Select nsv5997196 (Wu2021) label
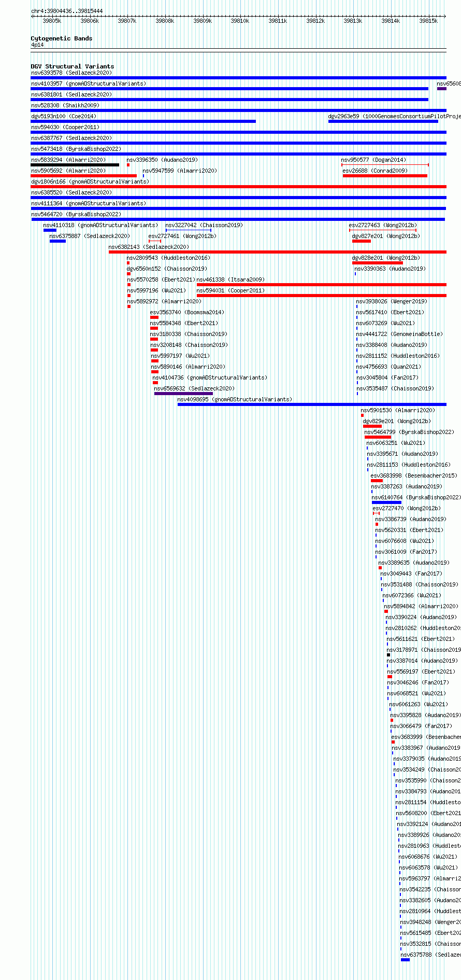461x980 pixels. tap(156, 290)
